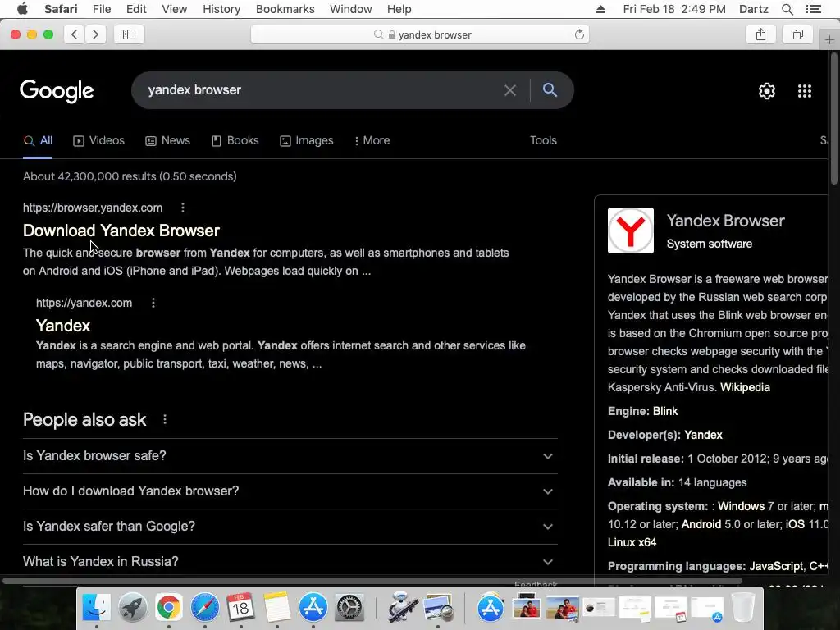Viewport: 840px width, 630px height.
Task: Open Finder from the Dock
Action: click(x=97, y=608)
